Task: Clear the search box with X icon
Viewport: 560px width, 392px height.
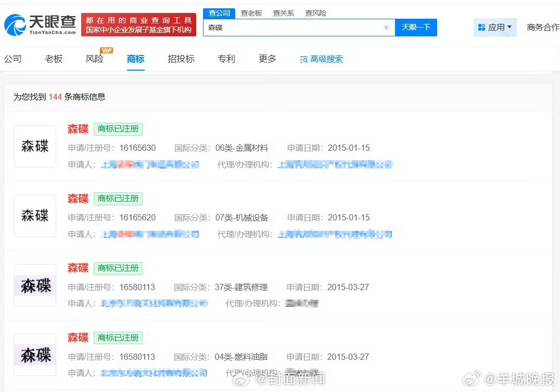Action: pyautogui.click(x=386, y=28)
